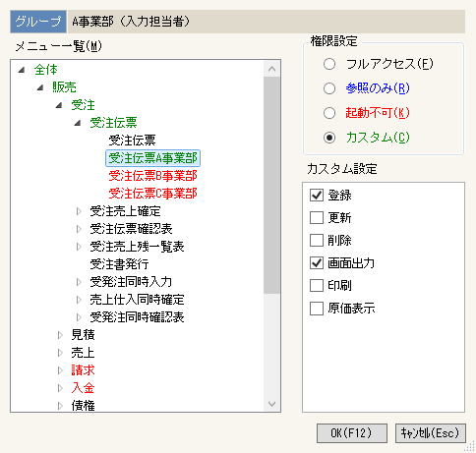Image resolution: width=476 pixels, height=453 pixels.
Task: Toggle the 画面出力 checkbox
Action: 317,262
